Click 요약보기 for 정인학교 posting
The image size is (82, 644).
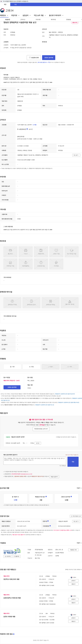pos(73,581)
